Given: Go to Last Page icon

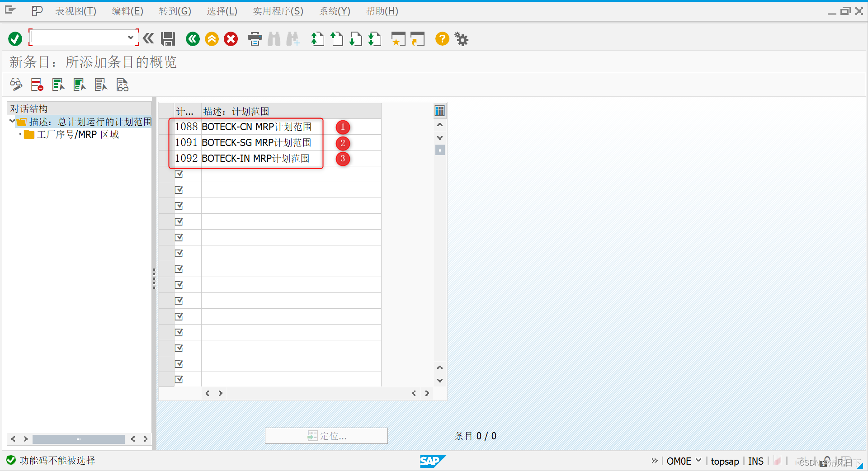Looking at the screenshot, I should click(x=375, y=39).
